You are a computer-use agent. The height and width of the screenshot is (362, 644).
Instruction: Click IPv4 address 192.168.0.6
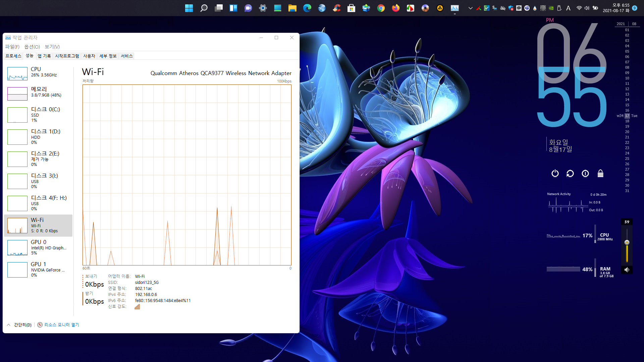click(x=146, y=295)
